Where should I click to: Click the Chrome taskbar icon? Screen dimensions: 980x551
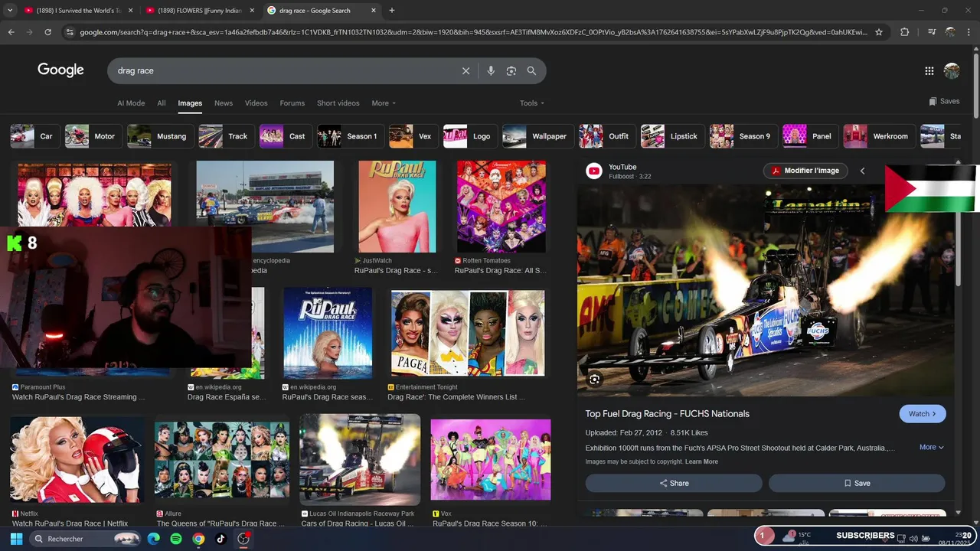pos(198,539)
